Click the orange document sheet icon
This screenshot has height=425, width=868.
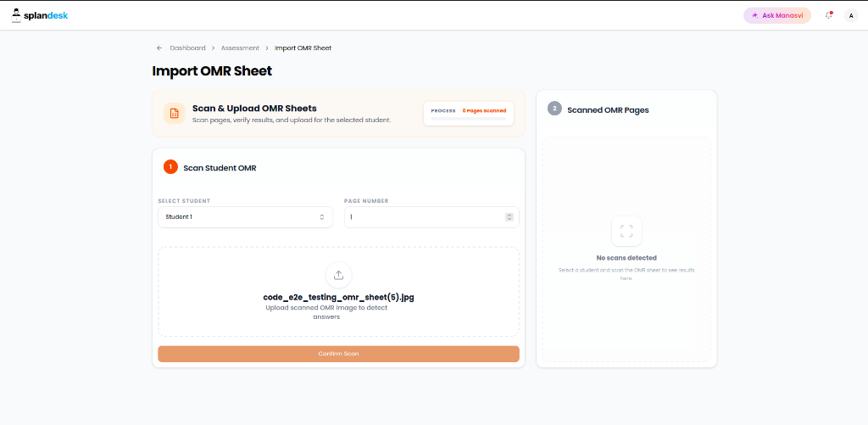(x=175, y=113)
